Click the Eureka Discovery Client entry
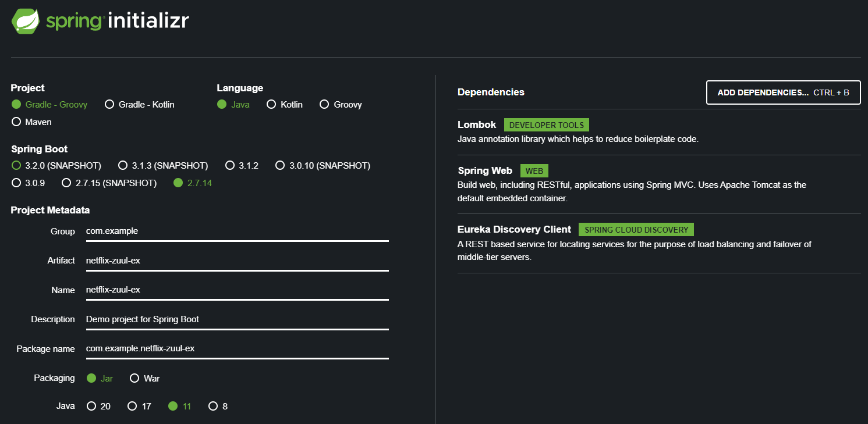868x424 pixels. [x=659, y=243]
